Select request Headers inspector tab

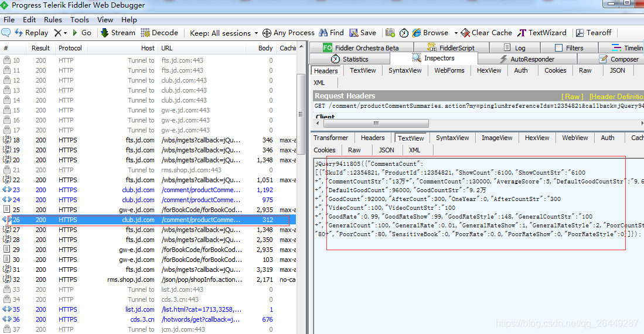(326, 71)
